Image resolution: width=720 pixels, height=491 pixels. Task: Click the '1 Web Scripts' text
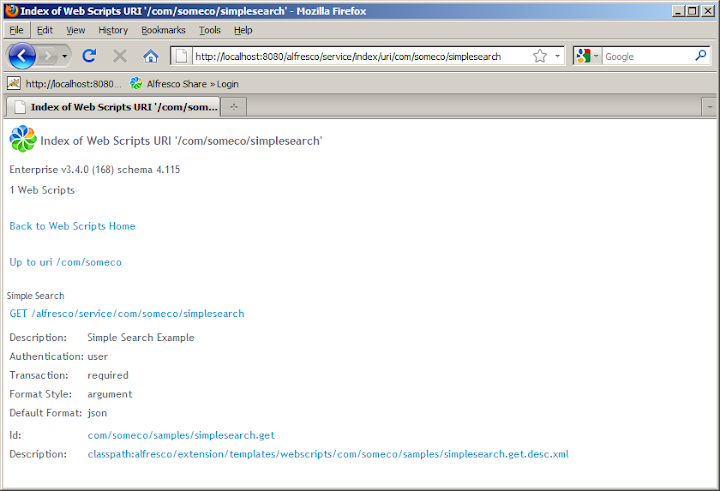click(x=42, y=190)
